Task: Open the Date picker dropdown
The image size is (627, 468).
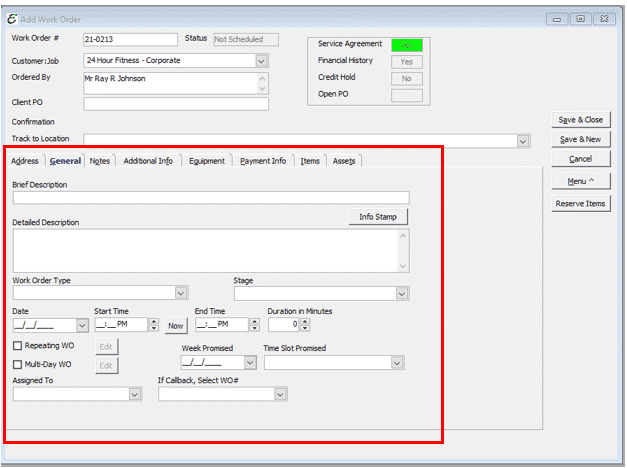Action: coord(82,325)
